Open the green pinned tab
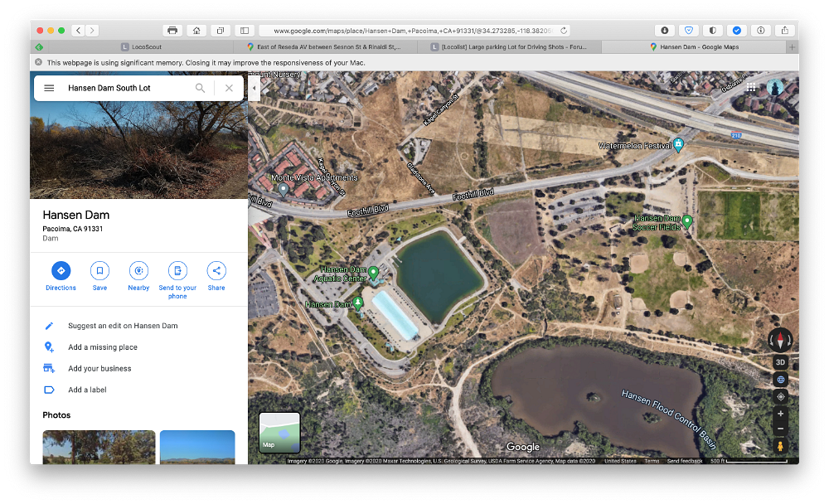829x504 pixels. (39, 47)
